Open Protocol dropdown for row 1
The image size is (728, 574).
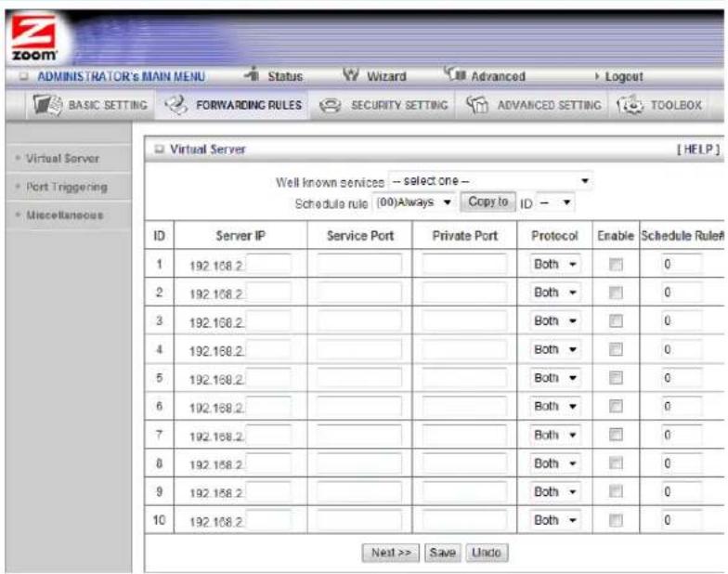[555, 264]
